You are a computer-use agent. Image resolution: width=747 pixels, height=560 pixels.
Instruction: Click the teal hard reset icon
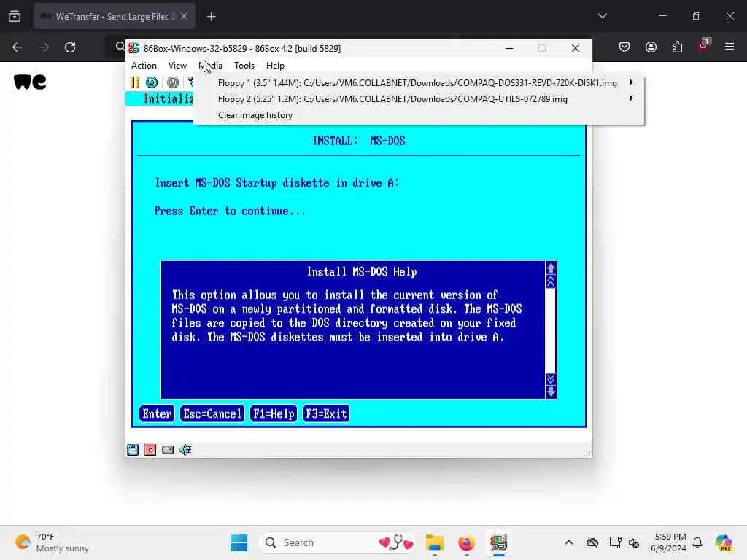[152, 82]
